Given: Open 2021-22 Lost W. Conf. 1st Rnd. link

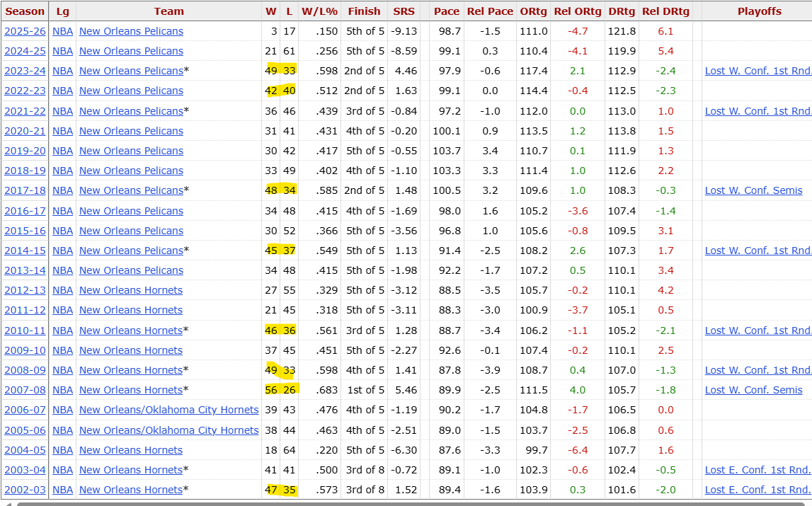Looking at the screenshot, I should (x=758, y=111).
